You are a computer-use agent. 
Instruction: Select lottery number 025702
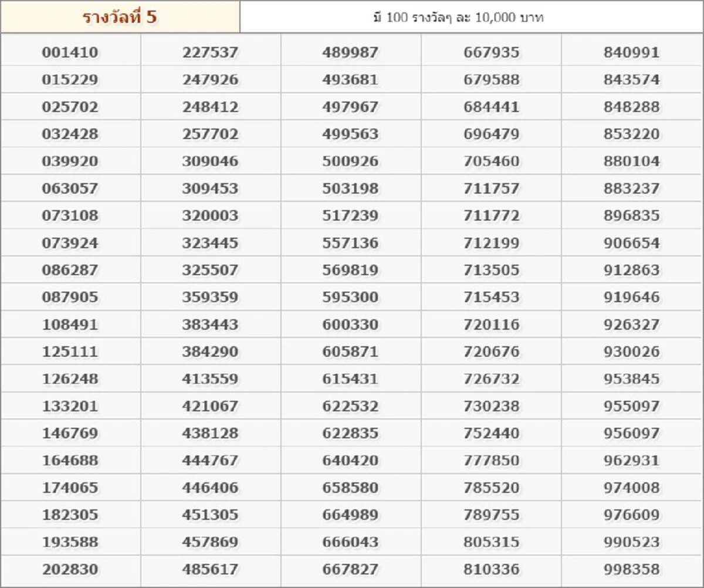70,107
